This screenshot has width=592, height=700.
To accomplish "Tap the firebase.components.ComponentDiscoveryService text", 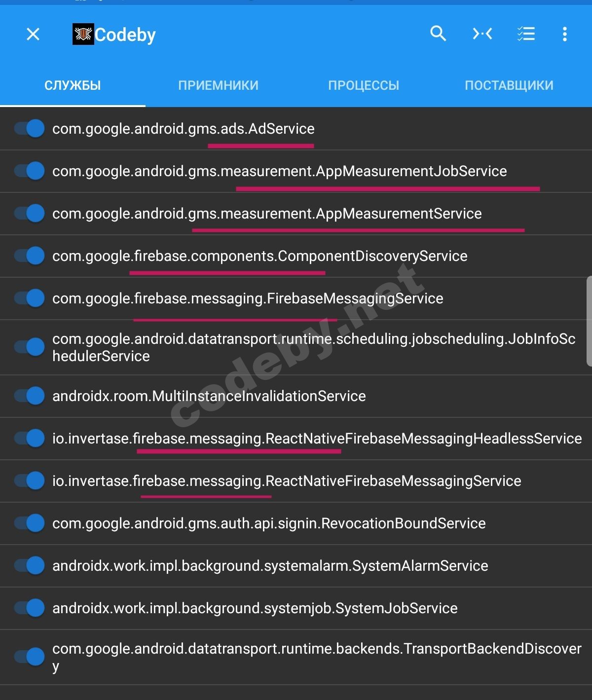I will tap(260, 256).
